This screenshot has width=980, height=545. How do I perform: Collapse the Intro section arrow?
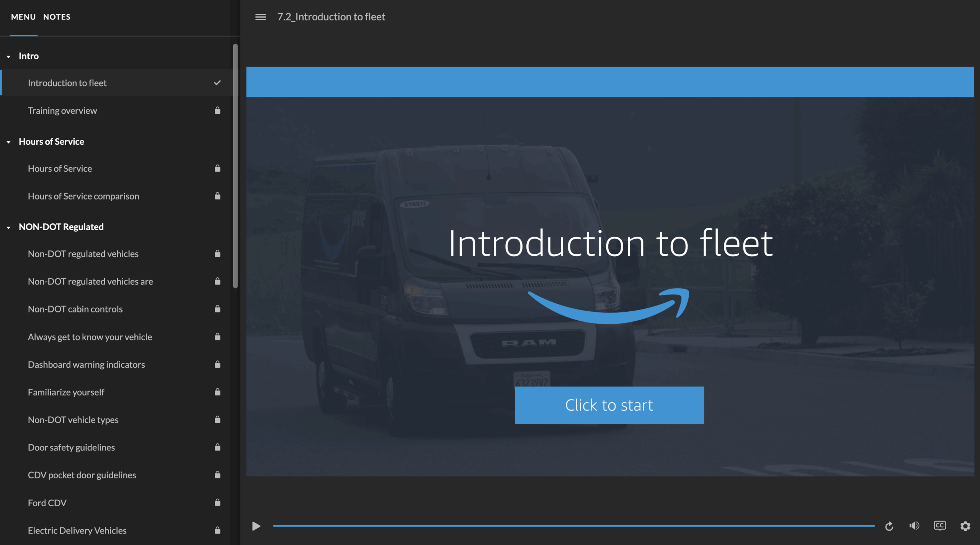(8, 57)
